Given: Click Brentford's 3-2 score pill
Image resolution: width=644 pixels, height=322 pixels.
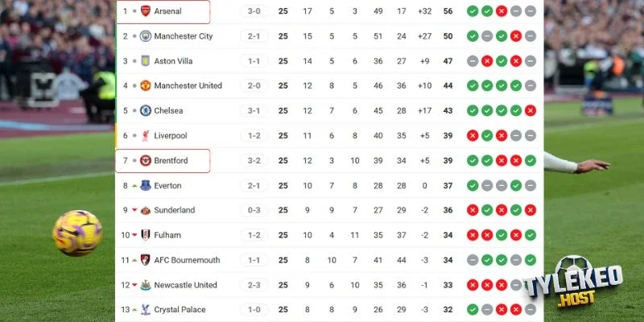Looking at the screenshot, I should click(253, 161).
